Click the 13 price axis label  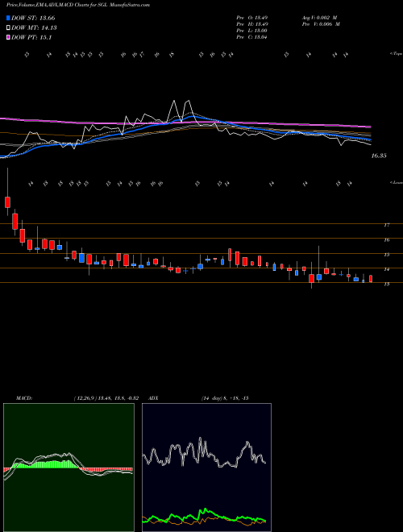tap(386, 285)
